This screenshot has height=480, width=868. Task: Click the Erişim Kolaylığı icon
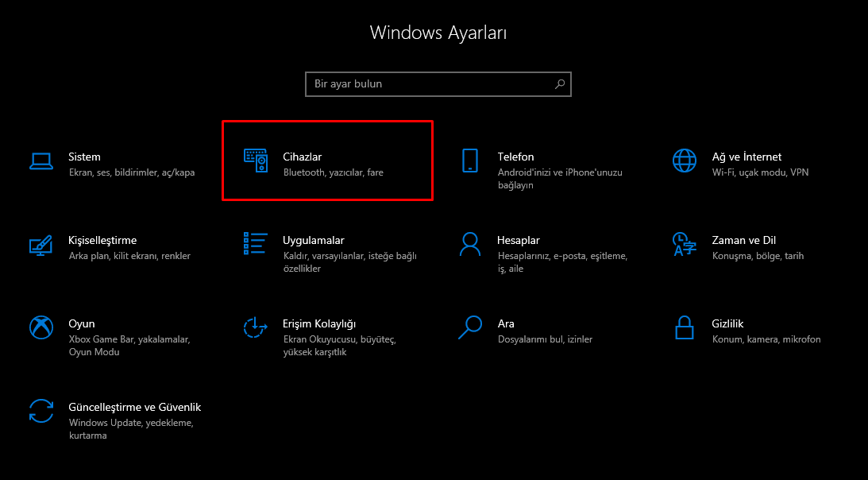click(255, 327)
